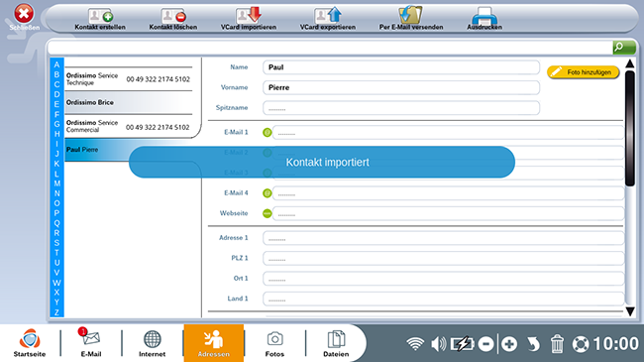This screenshot has width=644, height=362.
Task: Select Adressen tab in bottom bar
Action: pos(214,343)
